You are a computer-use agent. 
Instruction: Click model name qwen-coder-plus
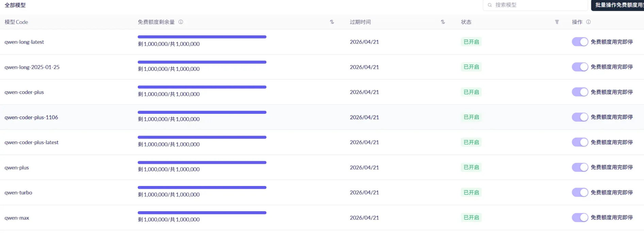pyautogui.click(x=24, y=92)
